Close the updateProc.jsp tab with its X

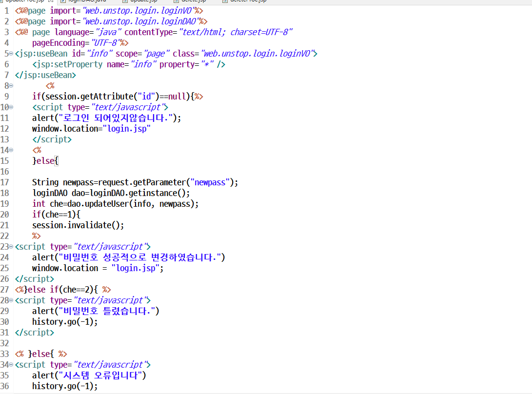coord(51,1)
